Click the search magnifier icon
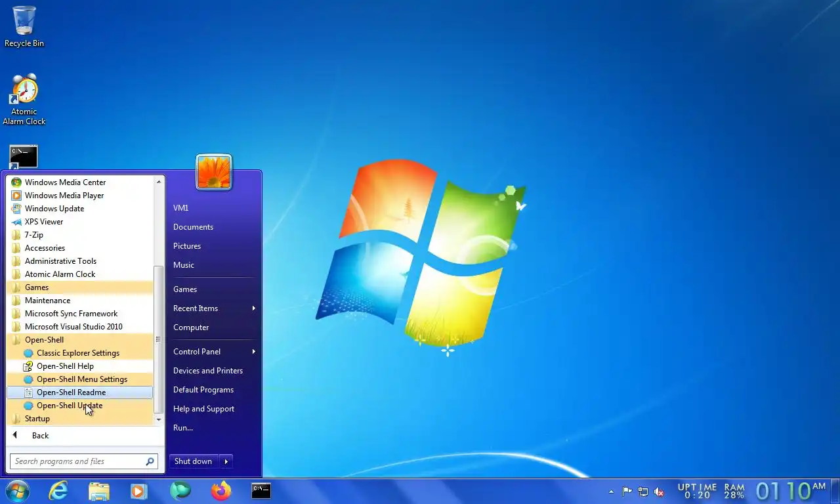 [x=150, y=461]
